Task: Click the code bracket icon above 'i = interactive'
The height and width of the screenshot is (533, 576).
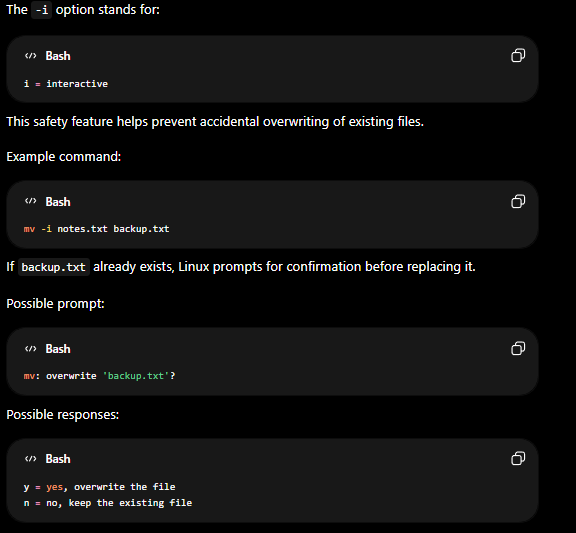Action: click(30, 56)
